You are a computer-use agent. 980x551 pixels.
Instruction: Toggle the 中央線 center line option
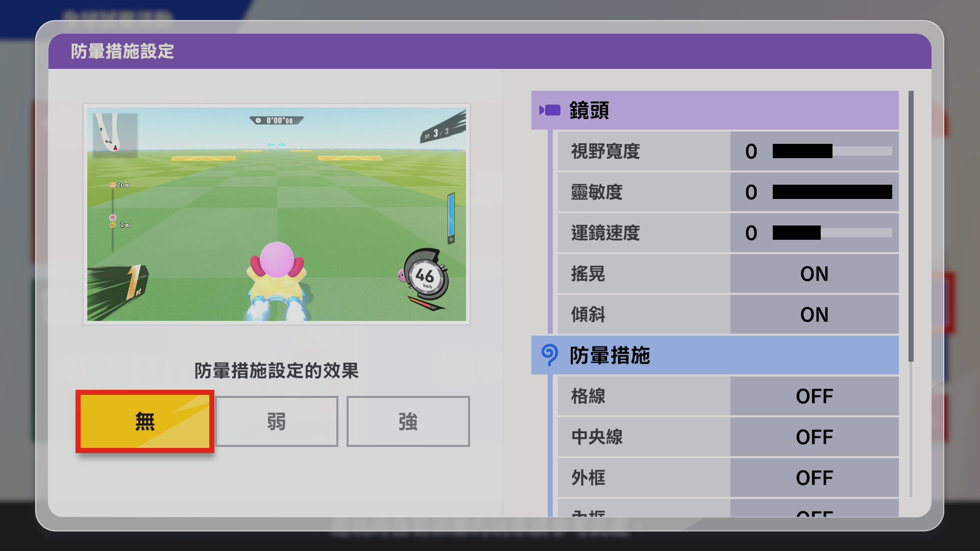[814, 437]
